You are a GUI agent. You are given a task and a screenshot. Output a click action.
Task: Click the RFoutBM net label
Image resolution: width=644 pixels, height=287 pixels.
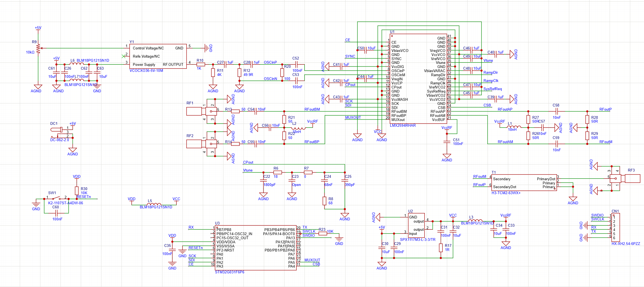[312, 109]
